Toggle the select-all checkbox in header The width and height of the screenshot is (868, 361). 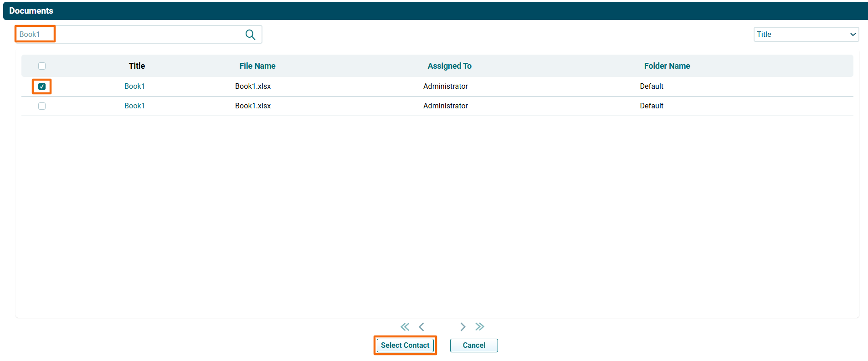42,66
